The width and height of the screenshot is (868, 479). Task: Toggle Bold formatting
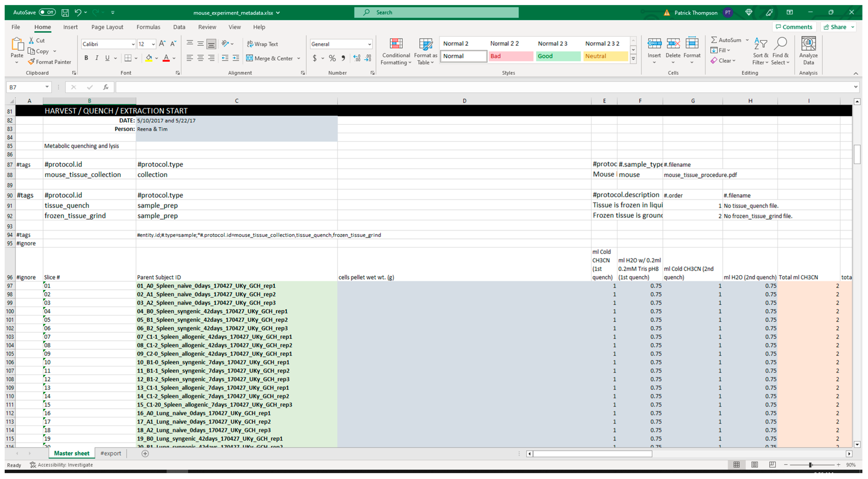point(86,58)
